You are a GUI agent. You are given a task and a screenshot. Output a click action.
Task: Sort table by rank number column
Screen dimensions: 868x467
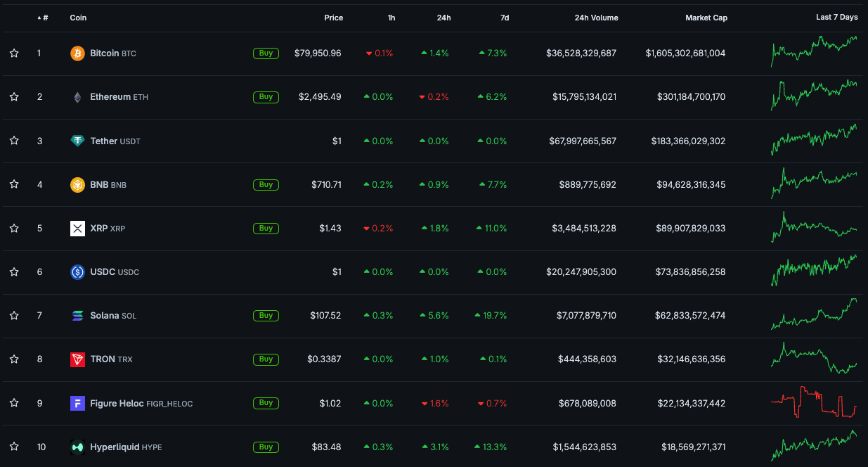point(43,18)
